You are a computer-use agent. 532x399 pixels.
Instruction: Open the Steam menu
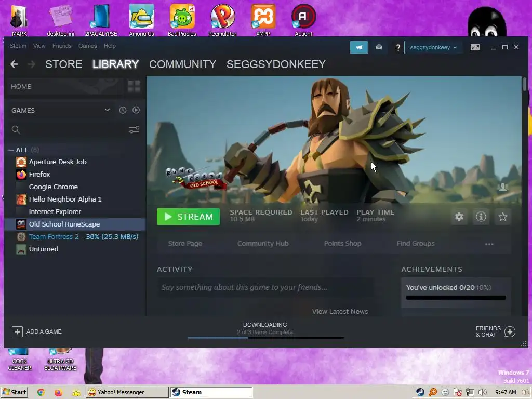pos(18,46)
